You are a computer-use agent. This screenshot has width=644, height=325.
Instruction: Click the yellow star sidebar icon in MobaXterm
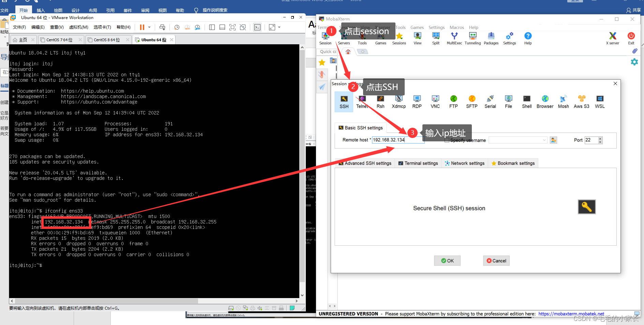pos(322,62)
